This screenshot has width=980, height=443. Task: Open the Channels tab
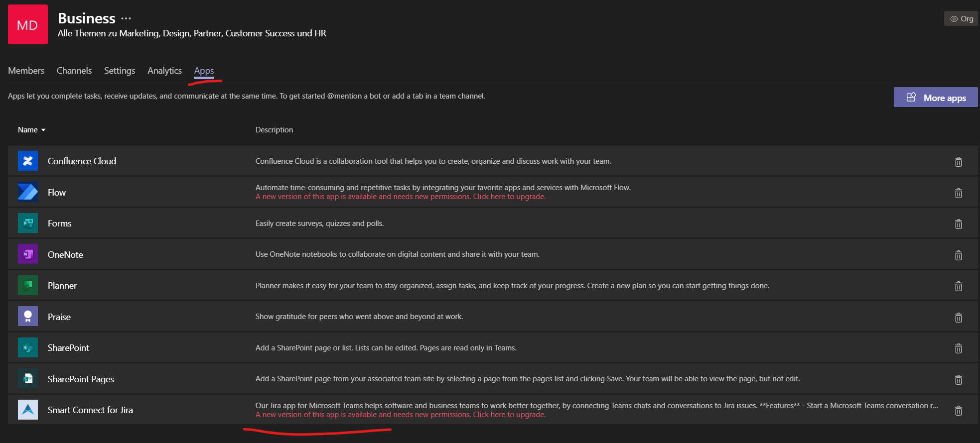click(x=74, y=71)
